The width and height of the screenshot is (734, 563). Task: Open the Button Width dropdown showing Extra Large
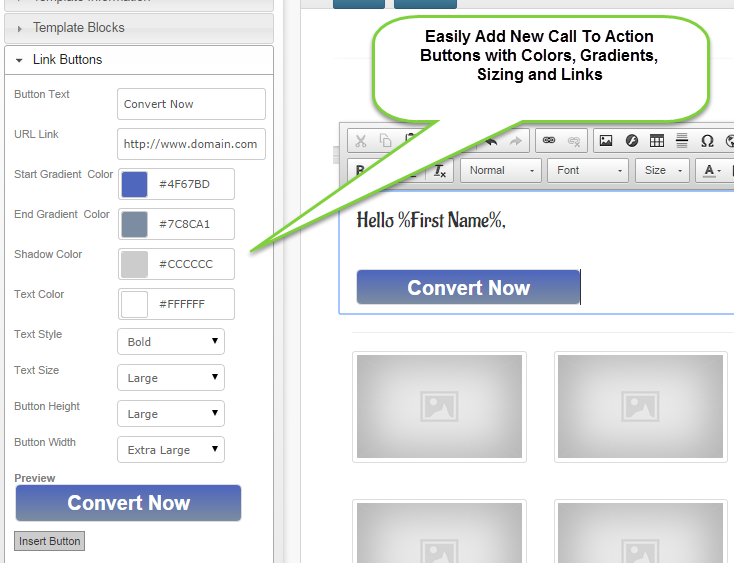171,450
